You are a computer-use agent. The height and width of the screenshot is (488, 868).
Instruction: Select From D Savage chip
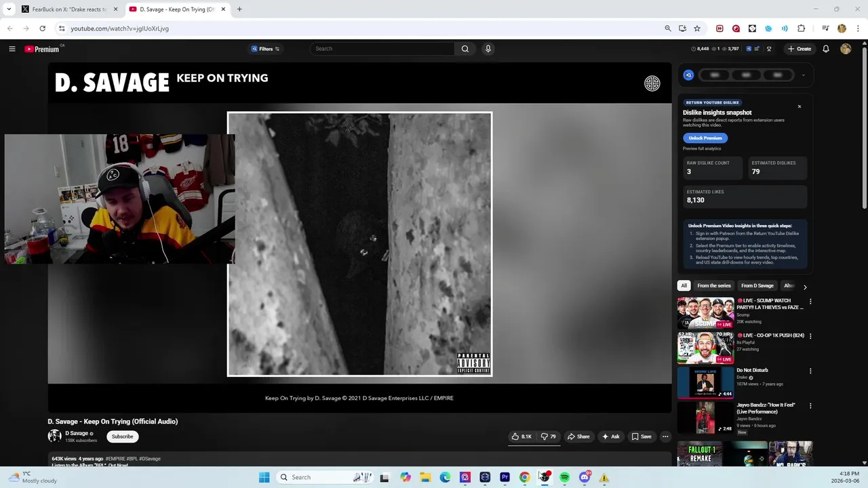(757, 286)
